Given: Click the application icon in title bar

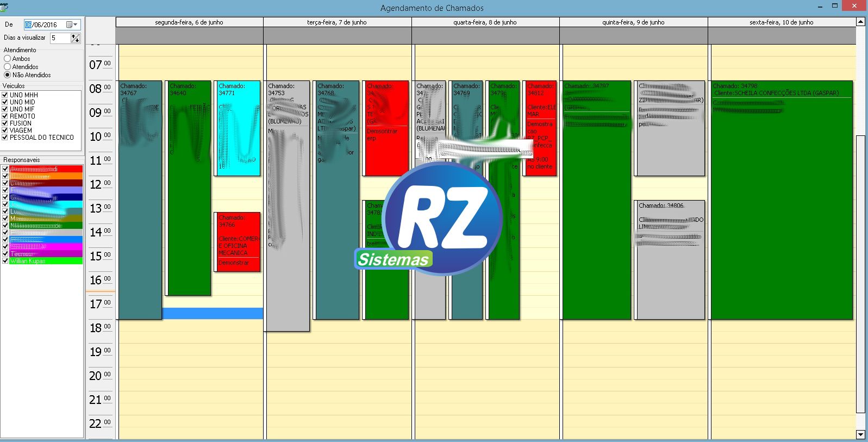Looking at the screenshot, I should 4,7.
